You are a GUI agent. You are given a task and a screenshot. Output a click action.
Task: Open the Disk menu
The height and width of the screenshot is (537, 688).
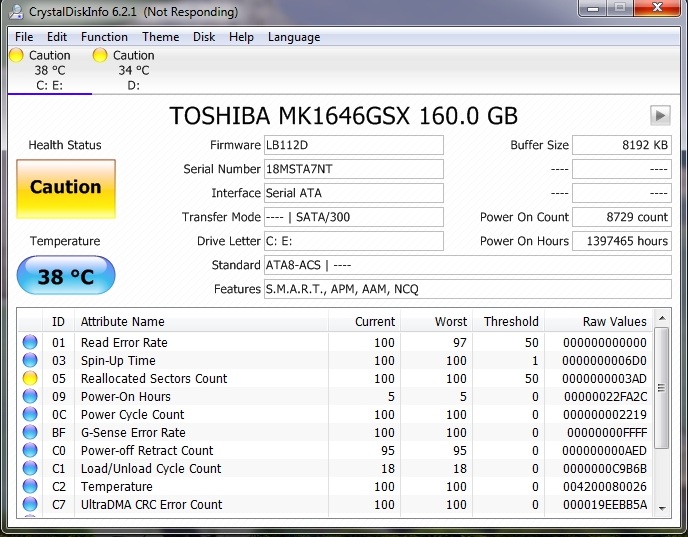point(204,37)
